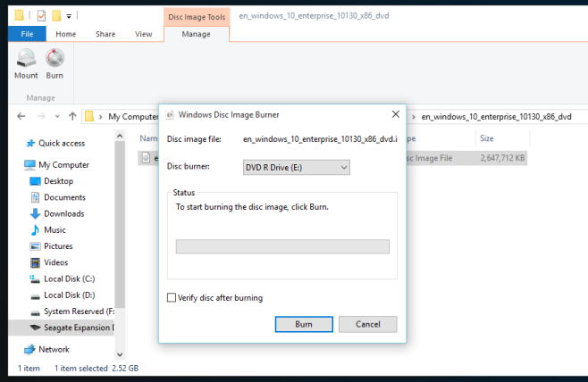Click Cancel in the Disc Image Burner
The width and height of the screenshot is (588, 382).
point(366,324)
